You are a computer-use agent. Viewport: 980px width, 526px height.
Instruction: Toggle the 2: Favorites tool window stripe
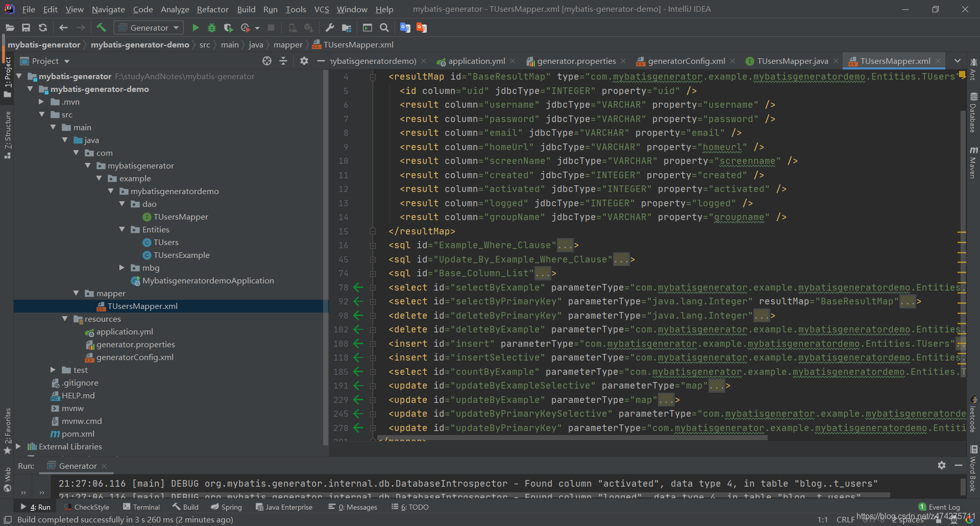point(8,432)
